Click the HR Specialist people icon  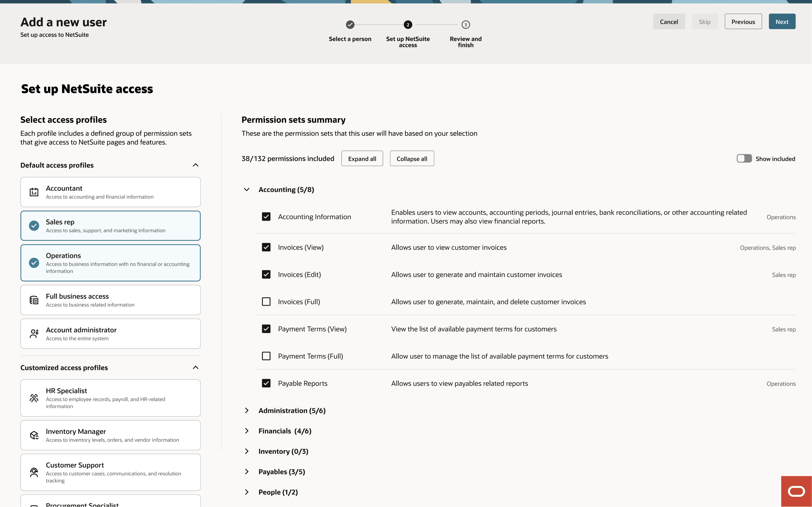(x=34, y=398)
